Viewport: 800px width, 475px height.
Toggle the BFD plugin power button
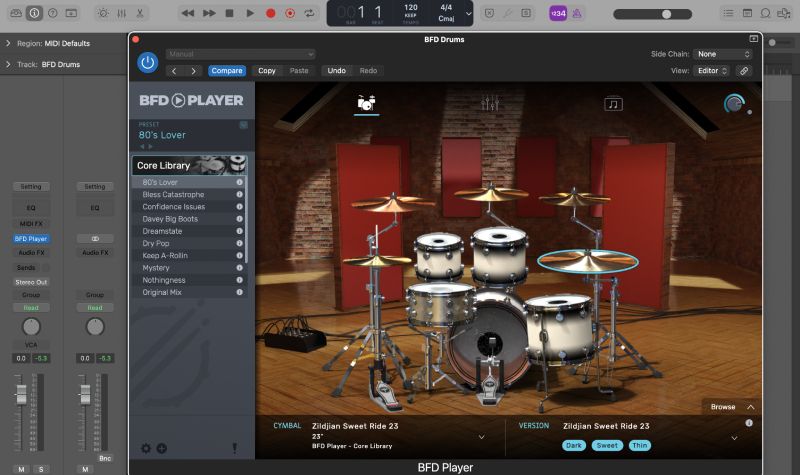[x=147, y=63]
